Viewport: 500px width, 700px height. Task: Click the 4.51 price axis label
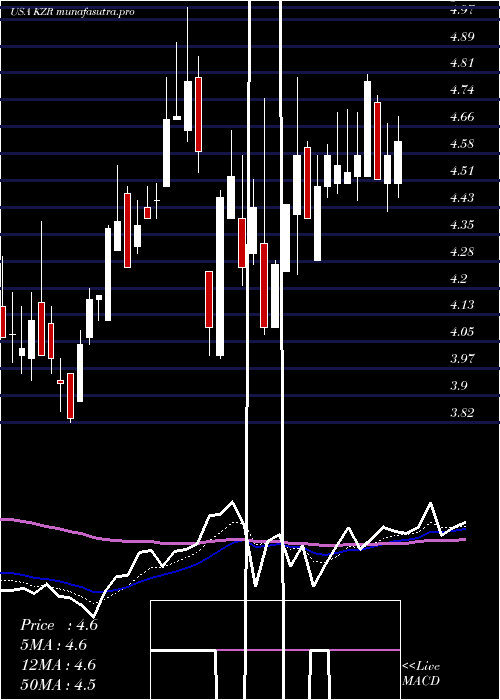tap(462, 171)
